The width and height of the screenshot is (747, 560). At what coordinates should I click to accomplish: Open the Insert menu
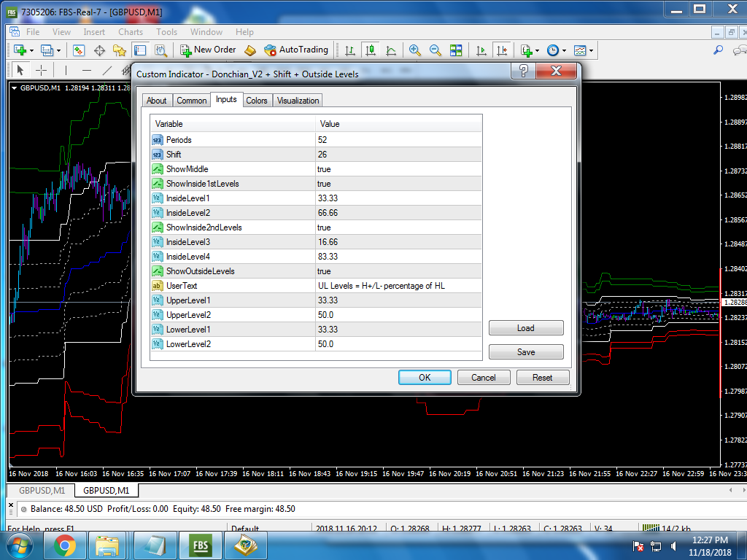pyautogui.click(x=94, y=32)
